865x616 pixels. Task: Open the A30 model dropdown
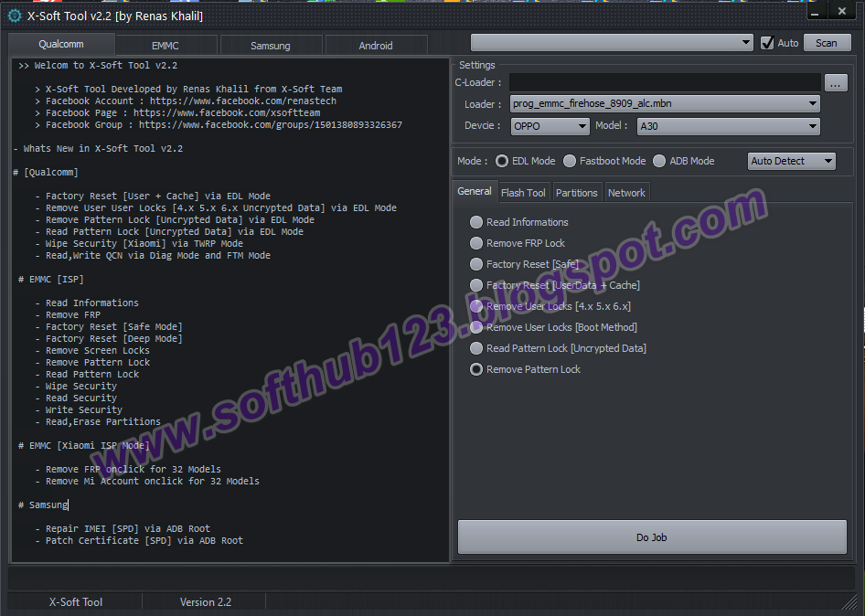click(729, 124)
